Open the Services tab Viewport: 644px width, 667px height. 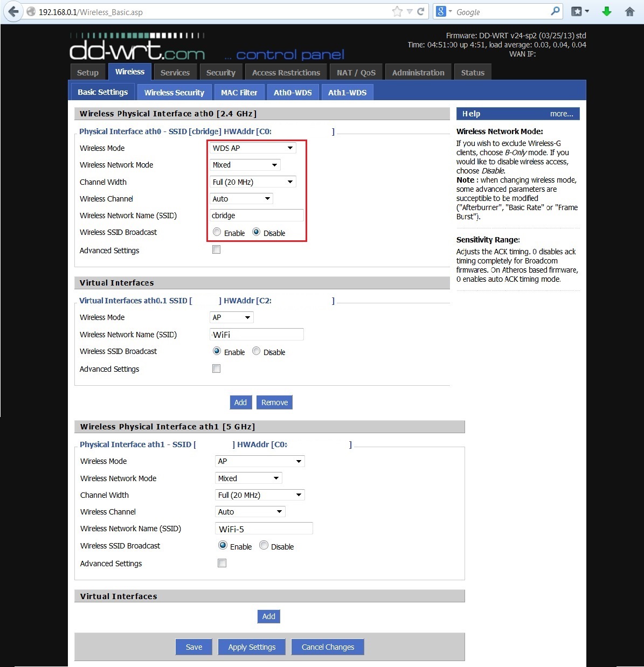[x=175, y=73]
